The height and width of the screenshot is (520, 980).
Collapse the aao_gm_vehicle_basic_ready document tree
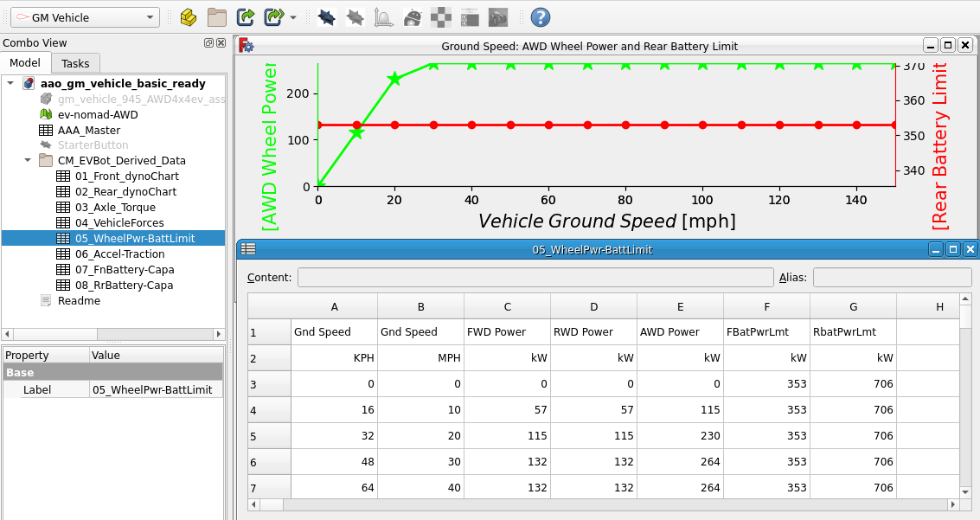pyautogui.click(x=10, y=84)
